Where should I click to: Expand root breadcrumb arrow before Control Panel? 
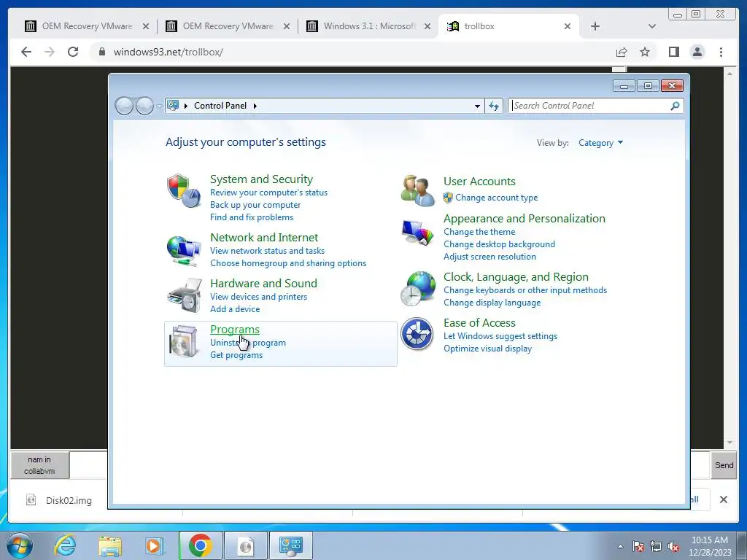186,106
